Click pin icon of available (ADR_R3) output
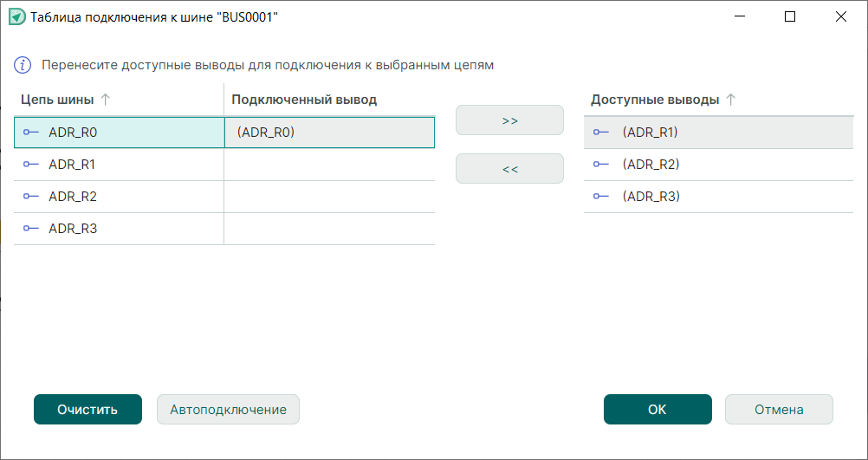 (x=600, y=197)
